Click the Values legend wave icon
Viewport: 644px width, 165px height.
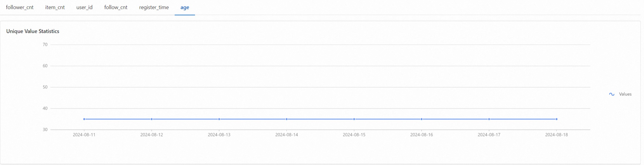click(x=612, y=94)
